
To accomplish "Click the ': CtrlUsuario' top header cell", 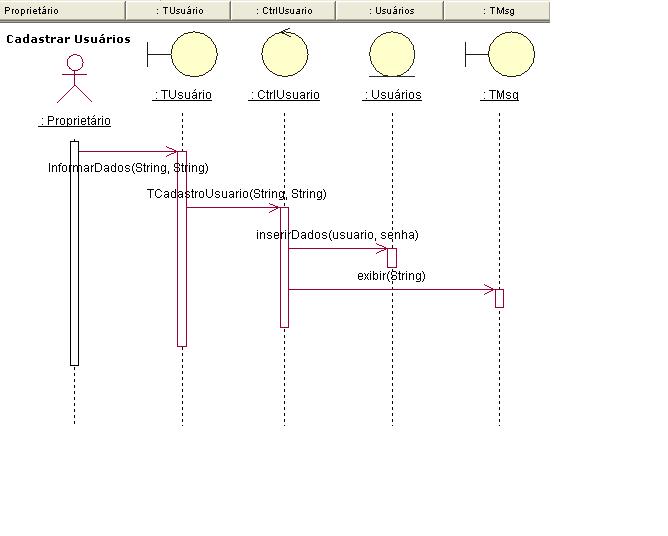I will 283,11.
